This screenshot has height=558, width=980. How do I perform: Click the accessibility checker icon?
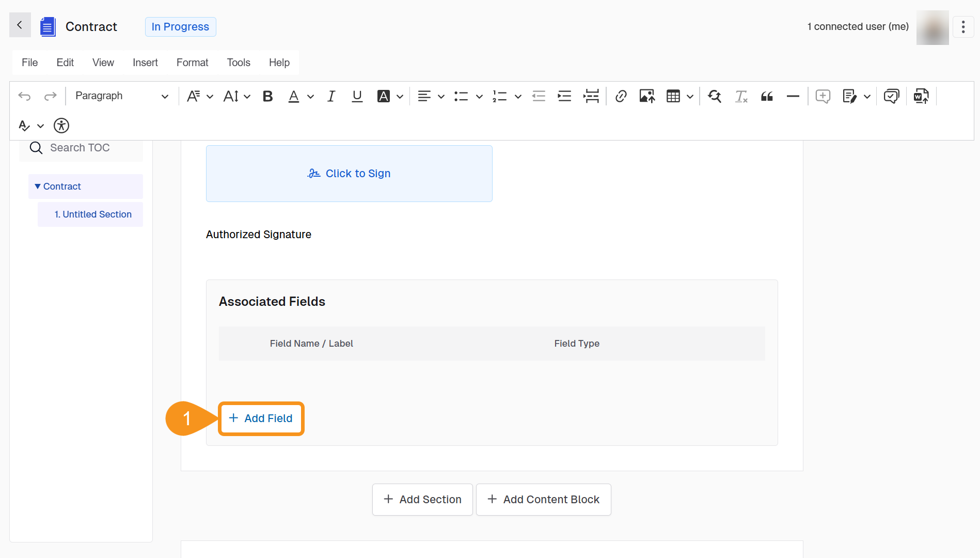(61, 126)
